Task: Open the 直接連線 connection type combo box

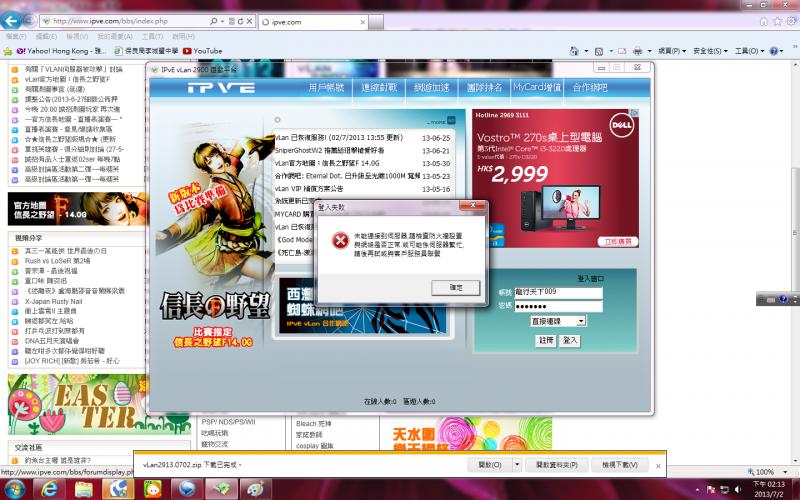Action: (x=558, y=321)
